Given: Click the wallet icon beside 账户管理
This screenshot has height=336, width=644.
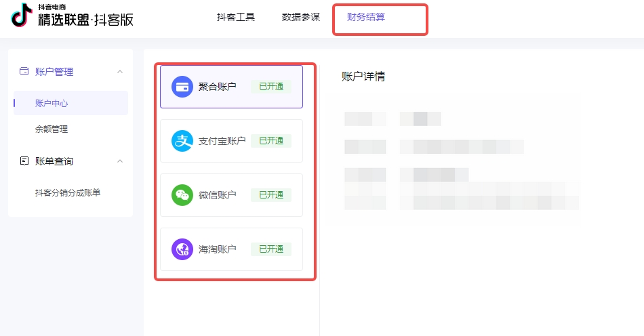Looking at the screenshot, I should click(x=24, y=71).
